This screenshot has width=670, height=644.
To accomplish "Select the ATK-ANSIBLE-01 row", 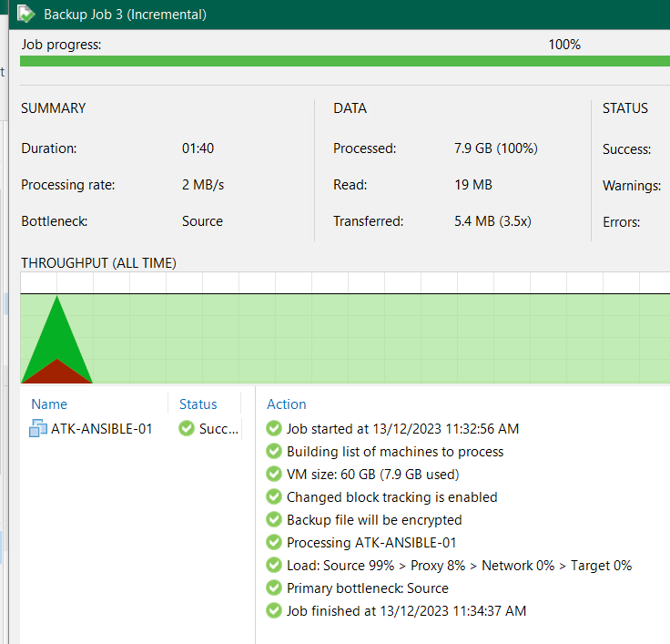I will 101,428.
